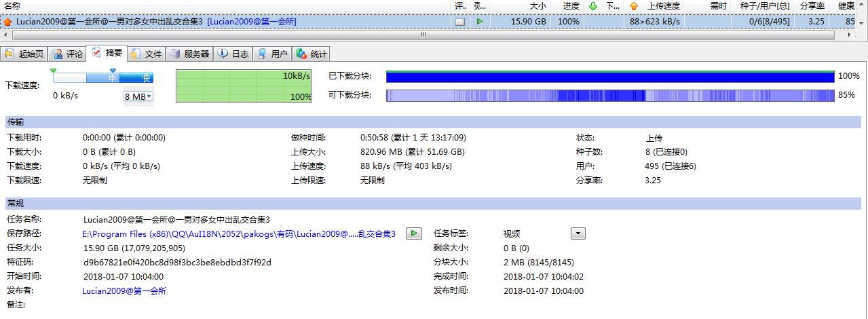Click the orange upload status icon beside task name

(7, 22)
